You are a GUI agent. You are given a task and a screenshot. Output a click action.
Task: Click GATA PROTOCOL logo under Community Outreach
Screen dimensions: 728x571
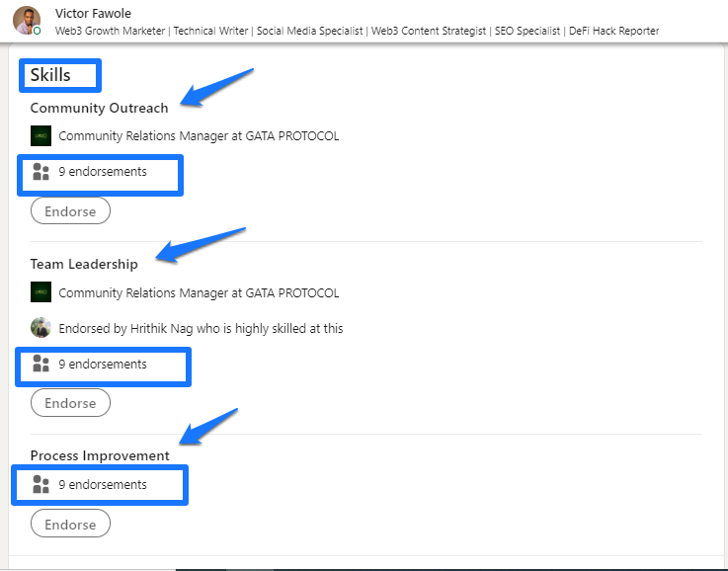(40, 136)
